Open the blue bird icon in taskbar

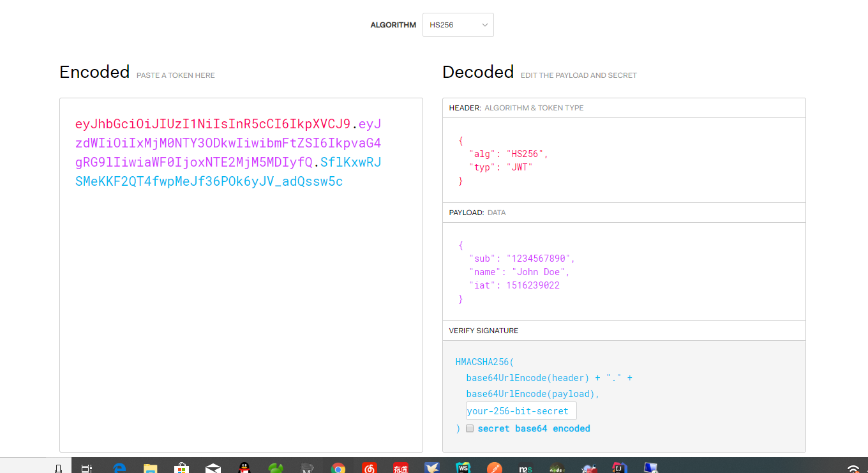tap(432, 468)
